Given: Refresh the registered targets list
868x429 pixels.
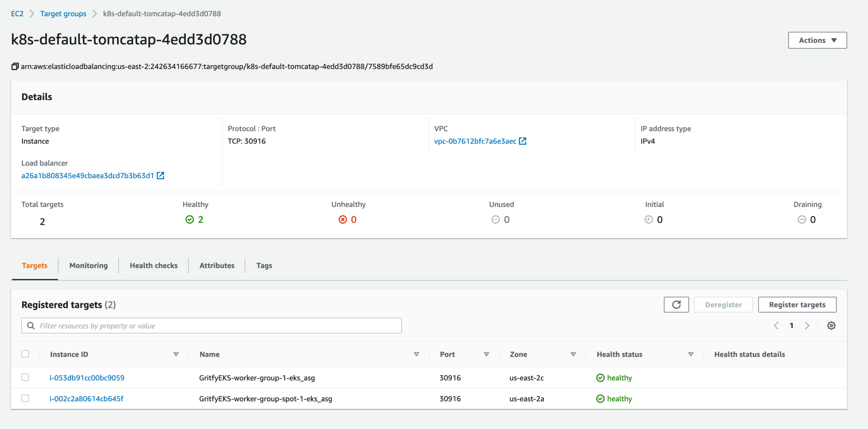Looking at the screenshot, I should (x=676, y=304).
